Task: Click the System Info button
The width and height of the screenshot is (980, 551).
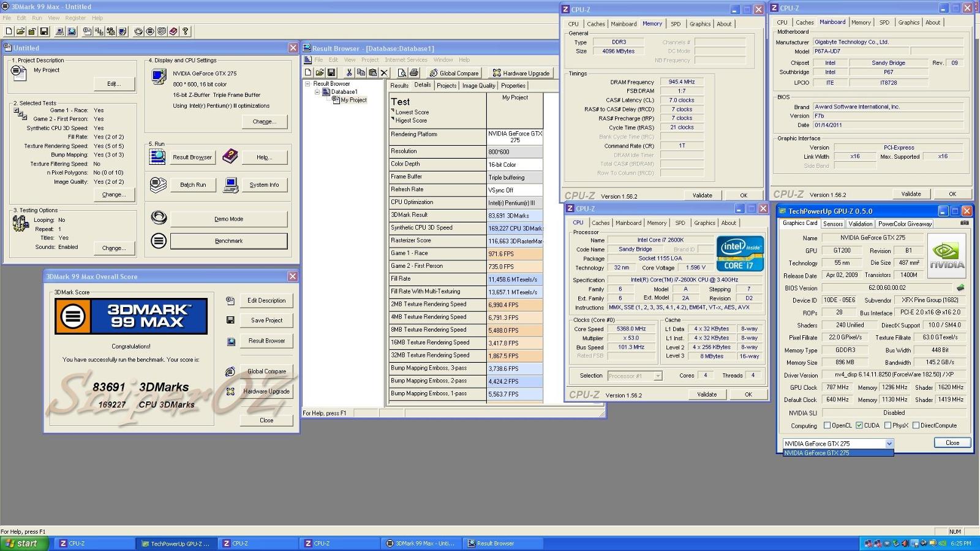Action: click(264, 184)
